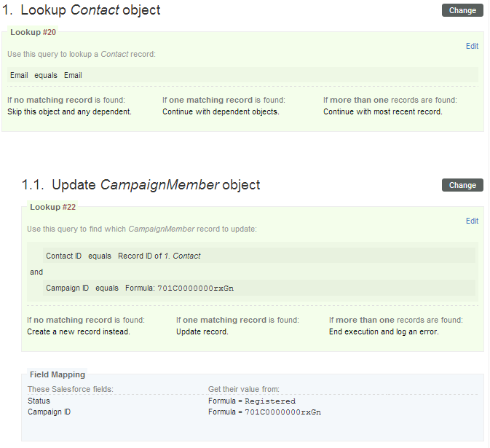This screenshot has height=448, width=490.
Task: Open Edit link in Lookup #22
Action: tap(472, 221)
